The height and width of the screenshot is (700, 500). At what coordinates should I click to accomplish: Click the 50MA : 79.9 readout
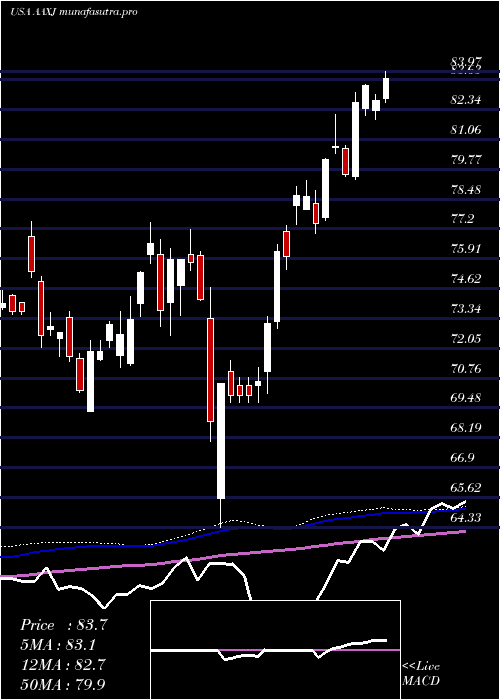coord(64,684)
